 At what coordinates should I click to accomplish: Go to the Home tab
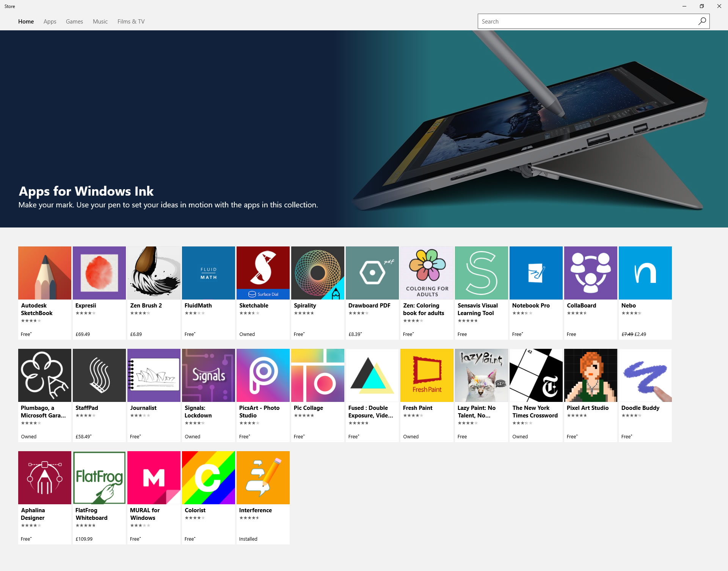click(26, 22)
